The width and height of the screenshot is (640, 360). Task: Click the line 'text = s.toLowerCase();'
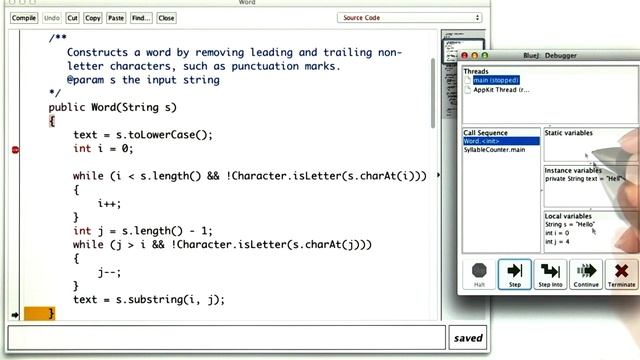click(143, 135)
